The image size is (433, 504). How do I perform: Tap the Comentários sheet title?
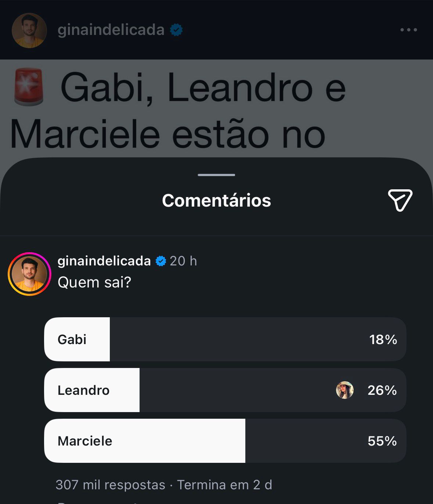216,200
